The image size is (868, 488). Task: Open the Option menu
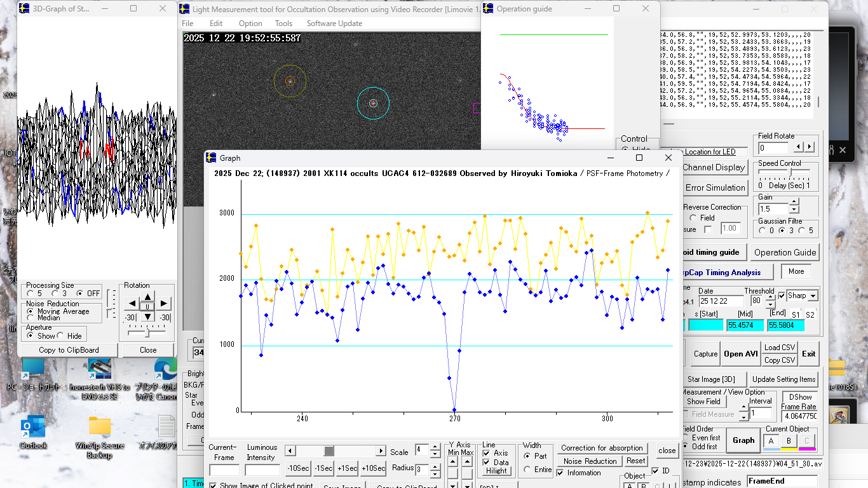click(250, 24)
